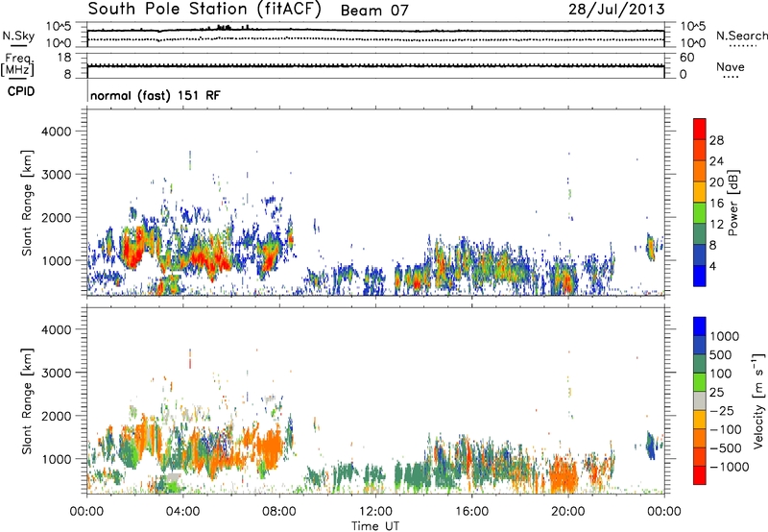The width and height of the screenshot is (768, 532).
Task: Click the "3000" tick of the power panel
Action: click(x=57, y=175)
